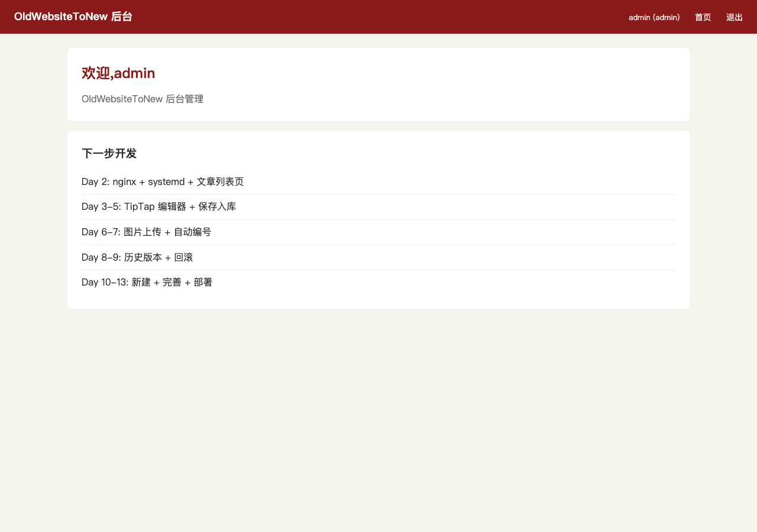This screenshot has width=757, height=532.
Task: Log out via the 退出 link
Action: [734, 17]
